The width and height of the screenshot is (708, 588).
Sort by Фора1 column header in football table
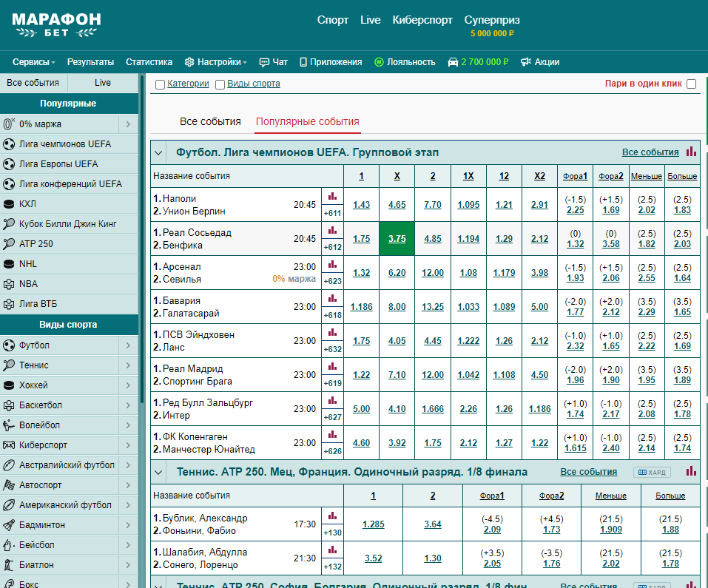click(x=576, y=177)
